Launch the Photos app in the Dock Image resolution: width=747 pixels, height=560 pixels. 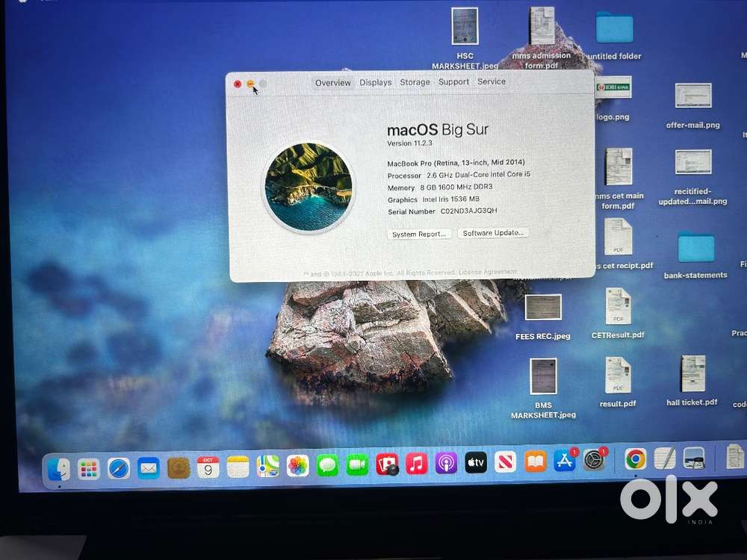click(298, 465)
